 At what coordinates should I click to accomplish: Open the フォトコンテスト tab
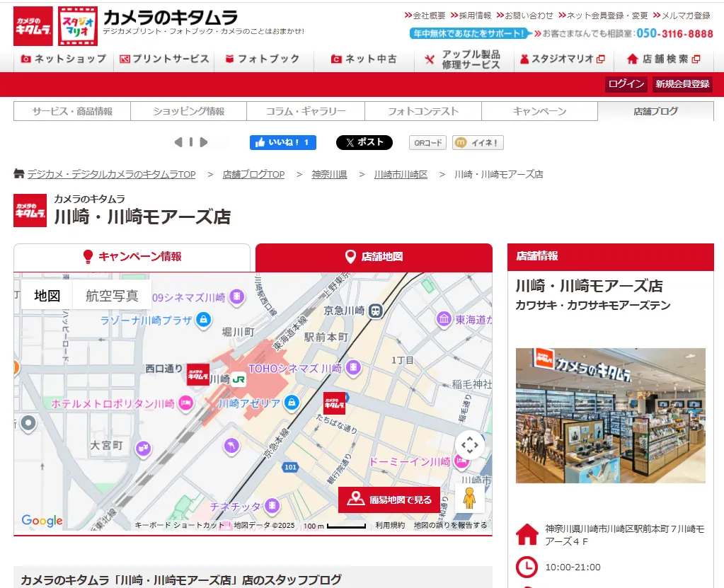[x=423, y=111]
